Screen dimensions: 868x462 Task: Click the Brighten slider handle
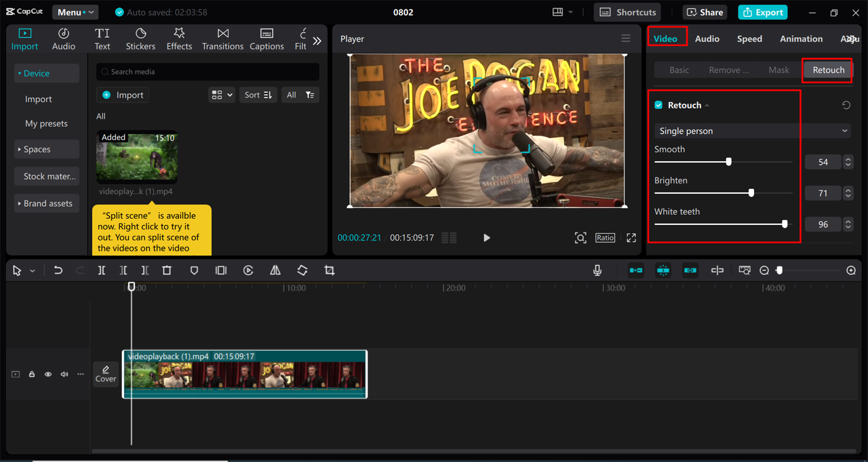[751, 193]
